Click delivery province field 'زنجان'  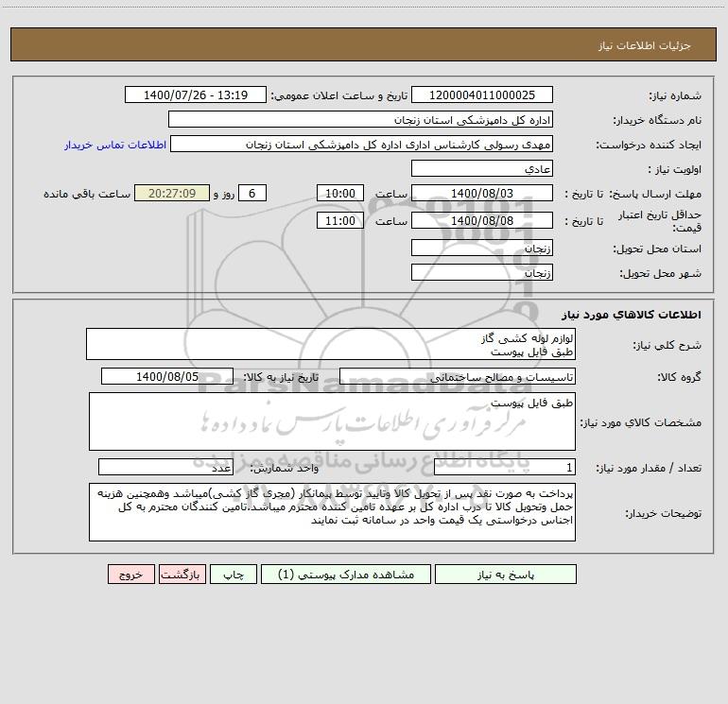tap(482, 248)
